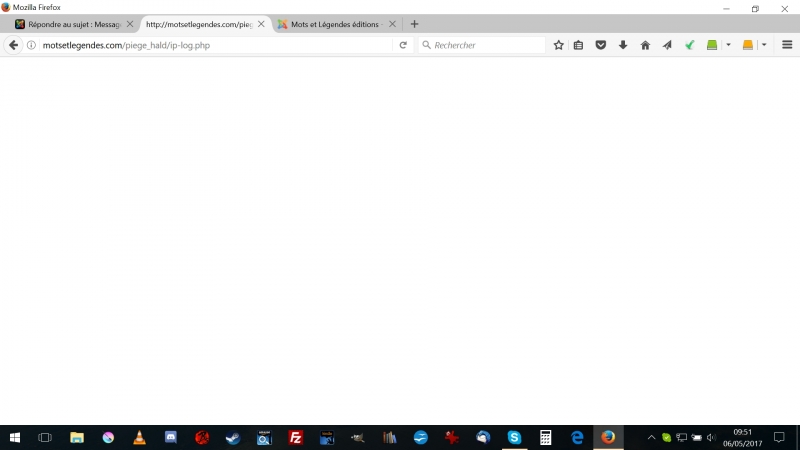
Task: Reload the current page
Action: click(x=403, y=45)
